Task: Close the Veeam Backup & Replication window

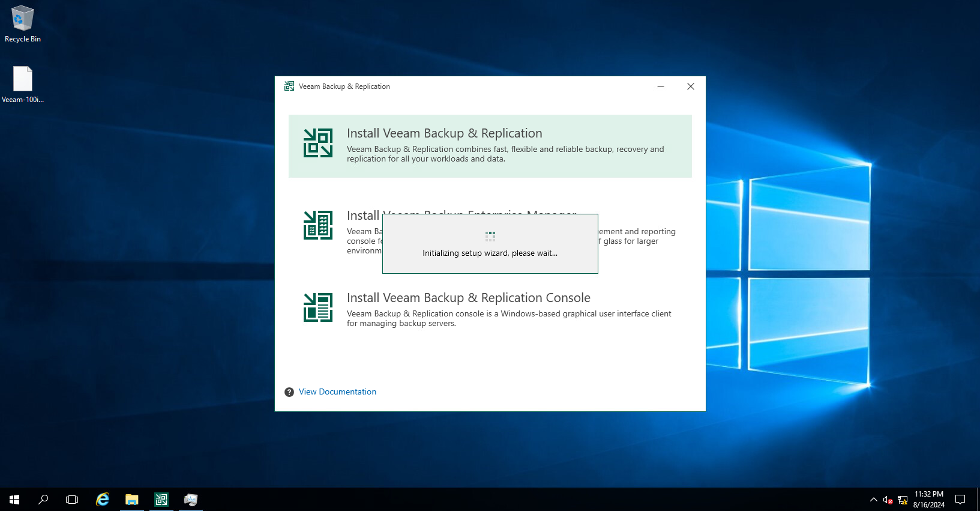Action: pyautogui.click(x=691, y=86)
